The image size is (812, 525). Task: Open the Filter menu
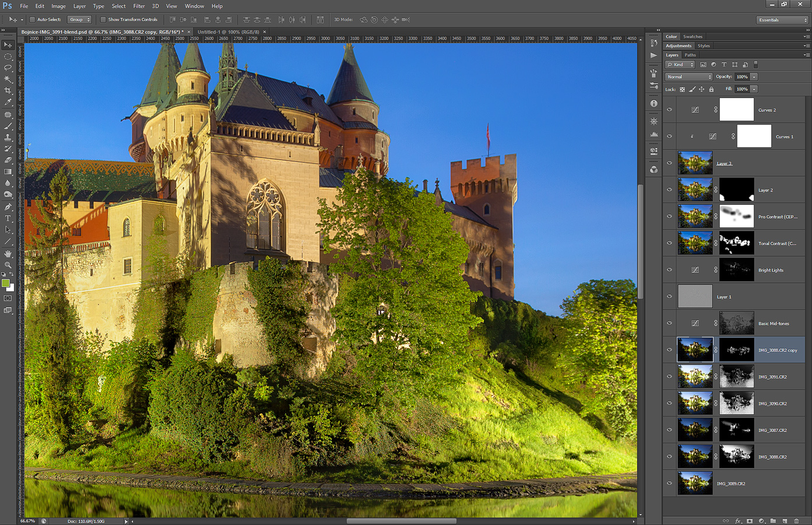(x=139, y=6)
